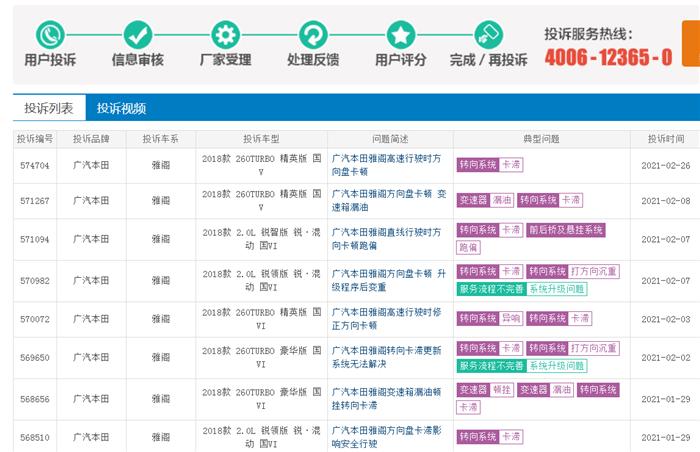Click the 用户评分 star icon
The height and width of the screenshot is (452, 700).
tap(400, 35)
